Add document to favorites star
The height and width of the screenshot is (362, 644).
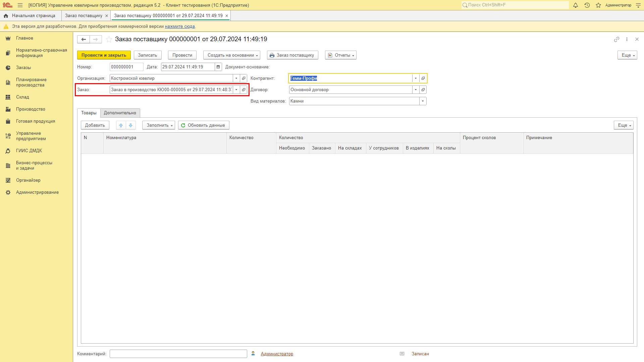tap(109, 40)
